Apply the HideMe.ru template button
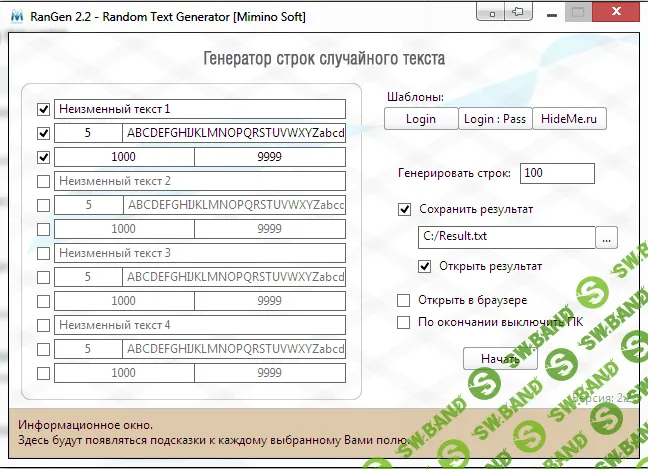The image size is (648, 469). (x=569, y=119)
